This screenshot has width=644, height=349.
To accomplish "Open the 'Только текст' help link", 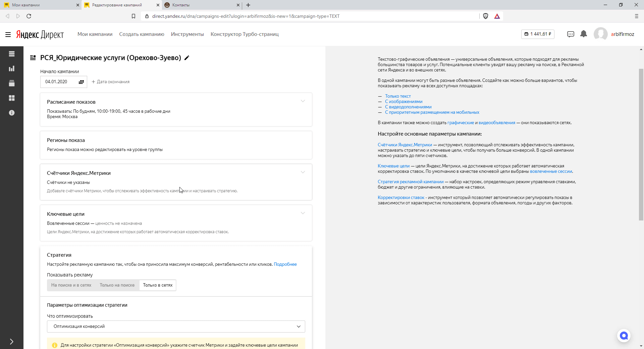I will (398, 96).
